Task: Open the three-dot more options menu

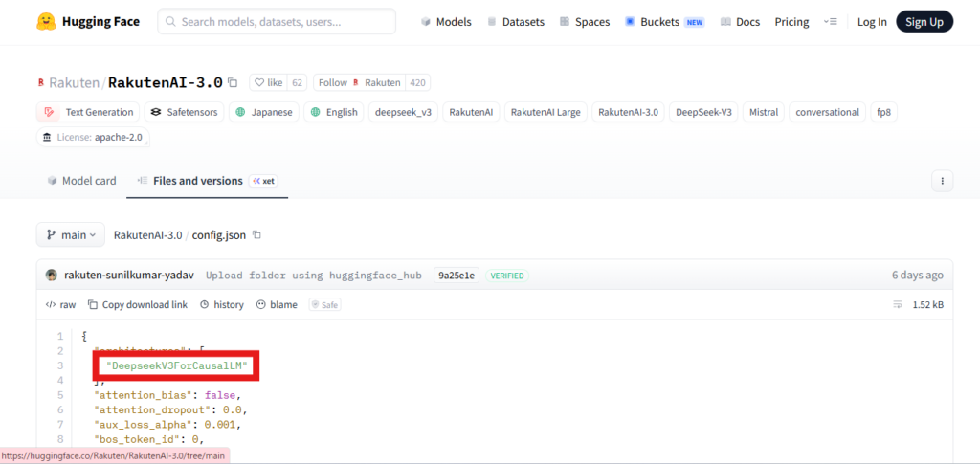Action: [x=942, y=181]
